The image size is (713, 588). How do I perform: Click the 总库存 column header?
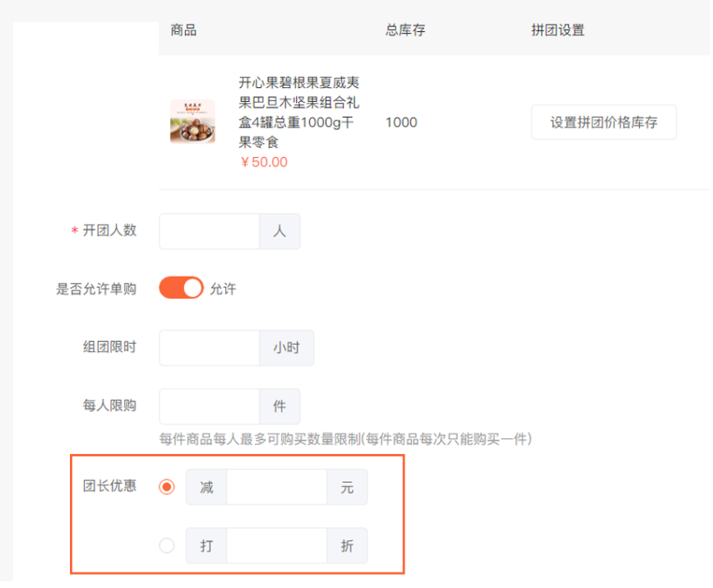point(405,30)
